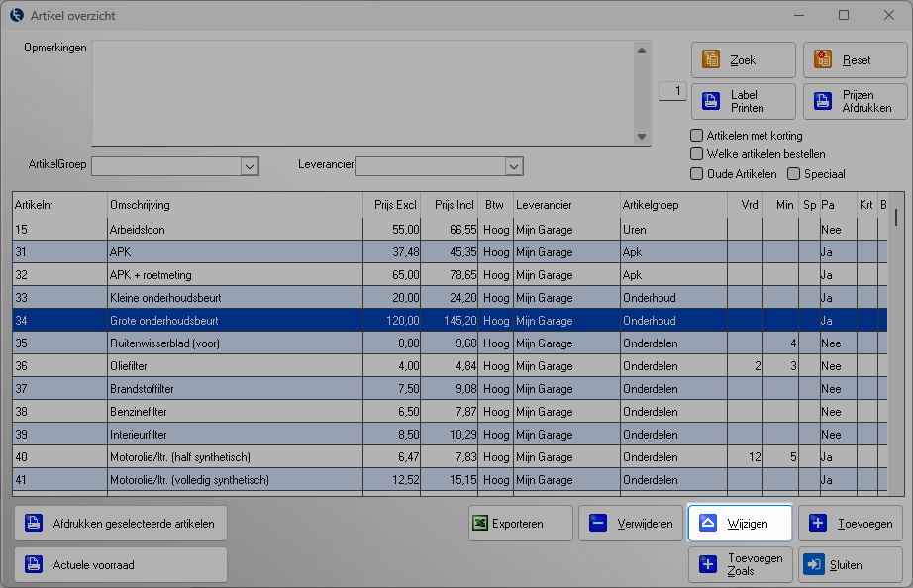Click the table's vertical scrollbar thumb
913x588 pixels.
point(896,217)
